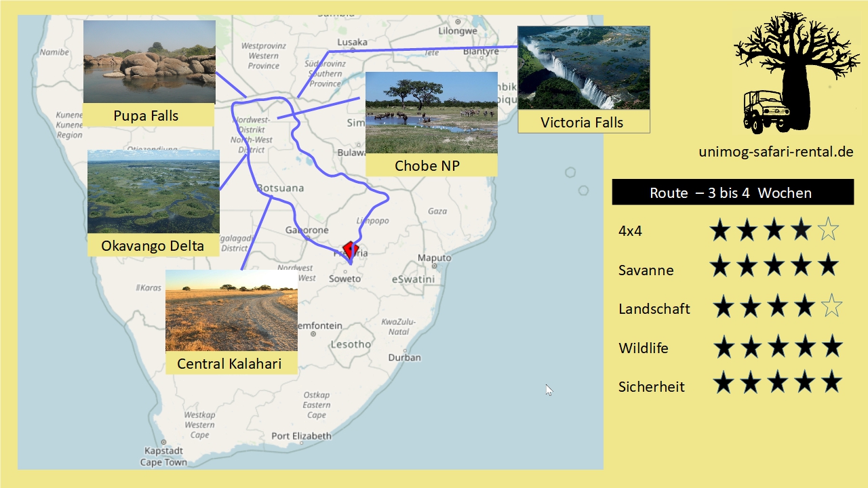Click the empty fifth star for 4x4
The width and height of the screenshot is (868, 488).
(828, 230)
